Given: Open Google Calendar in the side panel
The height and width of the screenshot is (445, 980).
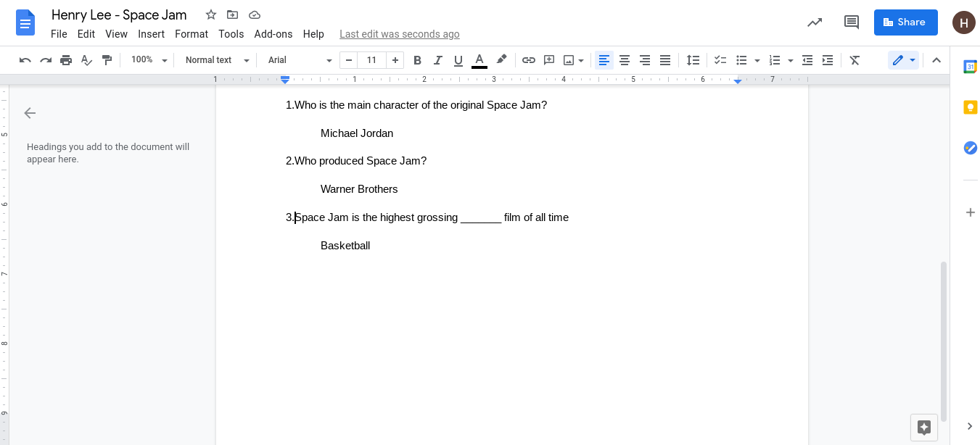Looking at the screenshot, I should [x=970, y=67].
